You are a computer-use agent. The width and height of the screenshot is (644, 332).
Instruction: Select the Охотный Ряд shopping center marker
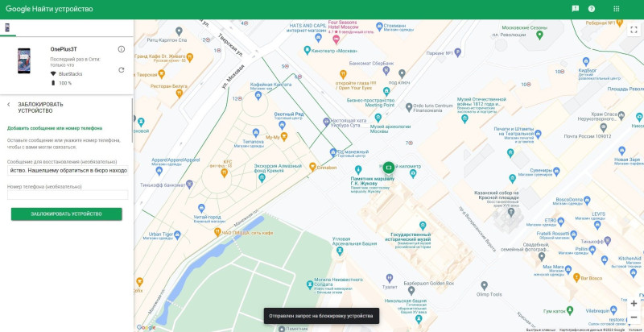click(x=283, y=124)
